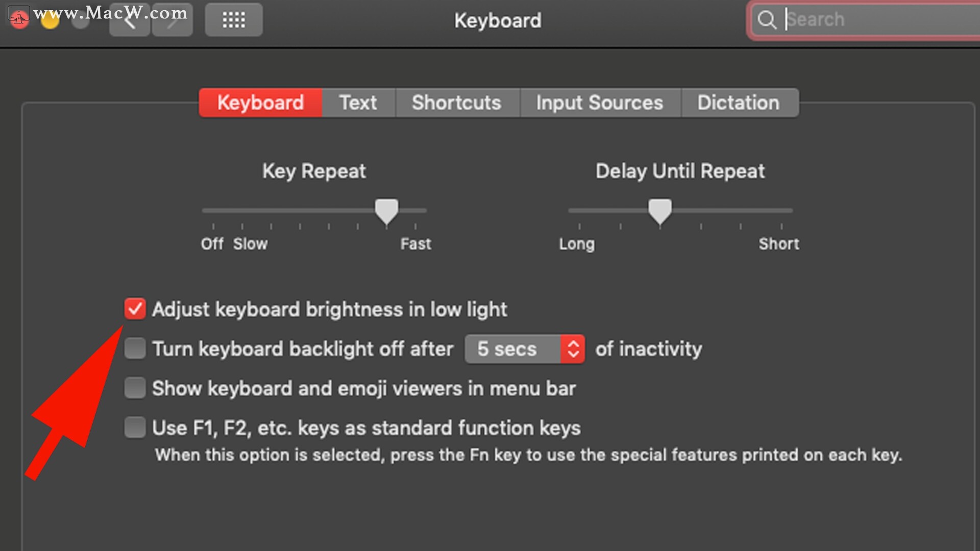Screen dimensions: 980x551
Task: Uncheck Adjust keyboard brightness in low light
Action: point(135,309)
